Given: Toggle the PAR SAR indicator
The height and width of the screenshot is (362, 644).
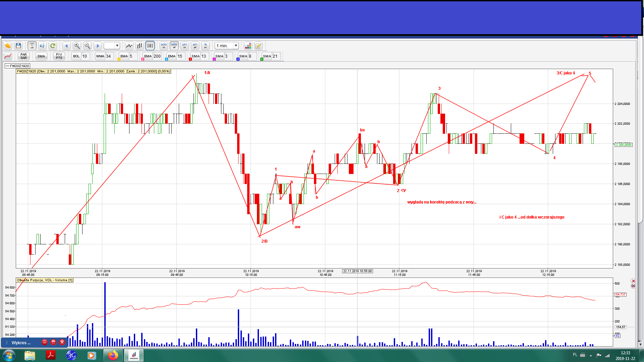Looking at the screenshot, I should point(23,56).
